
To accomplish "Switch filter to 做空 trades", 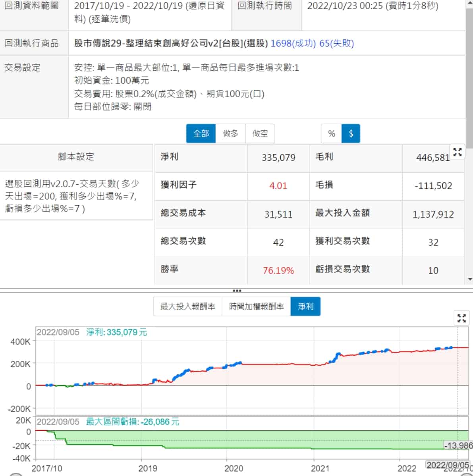I will pos(260,134).
